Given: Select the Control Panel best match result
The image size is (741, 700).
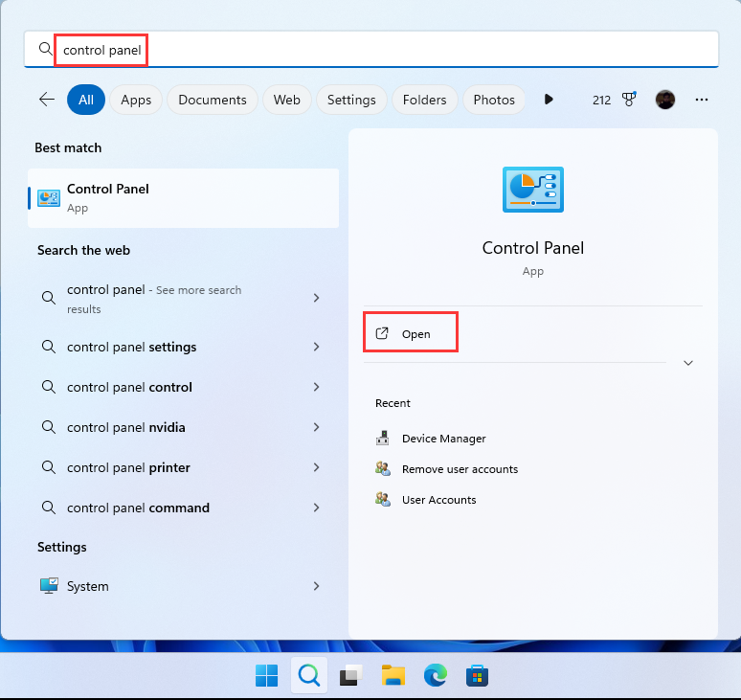Looking at the screenshot, I should pos(184,198).
